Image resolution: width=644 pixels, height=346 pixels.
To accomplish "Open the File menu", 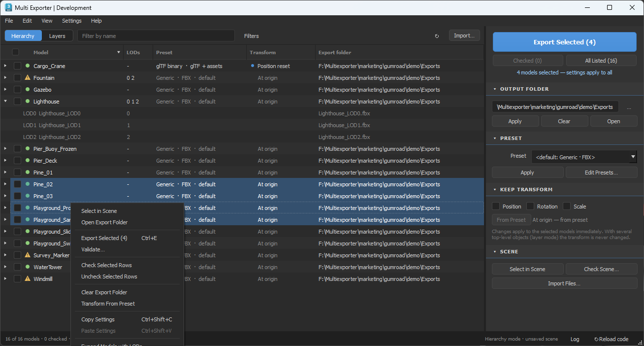I will click(x=9, y=21).
